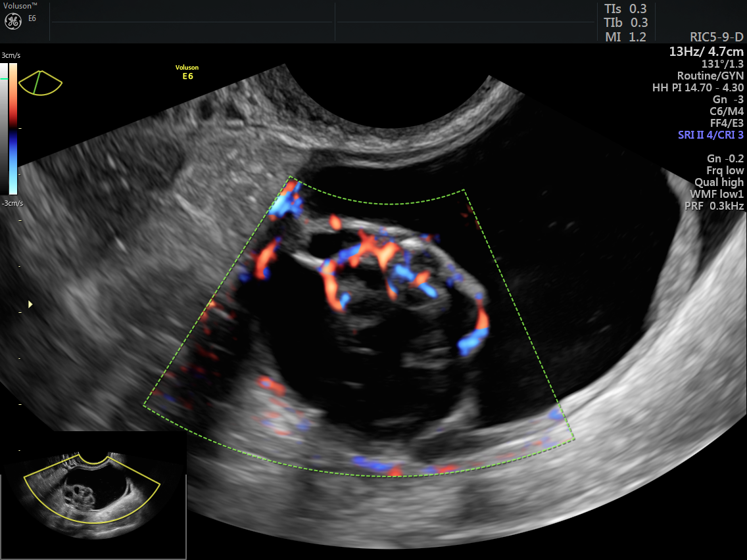The image size is (747, 560).
Task: Click the yellow probe sector orientation icon
Action: tap(40, 82)
